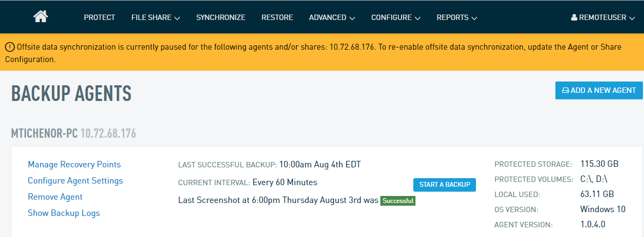The height and width of the screenshot is (237, 644).
Task: Click the Remove Agent link
Action: [55, 197]
